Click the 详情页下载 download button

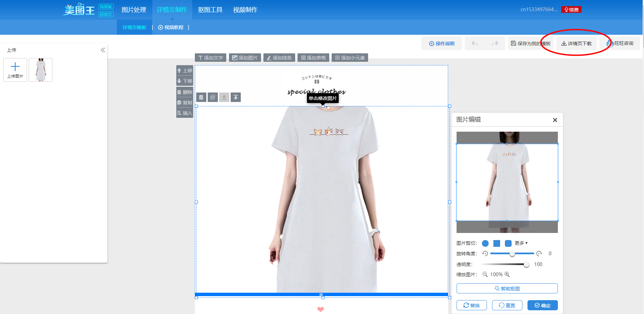(576, 44)
